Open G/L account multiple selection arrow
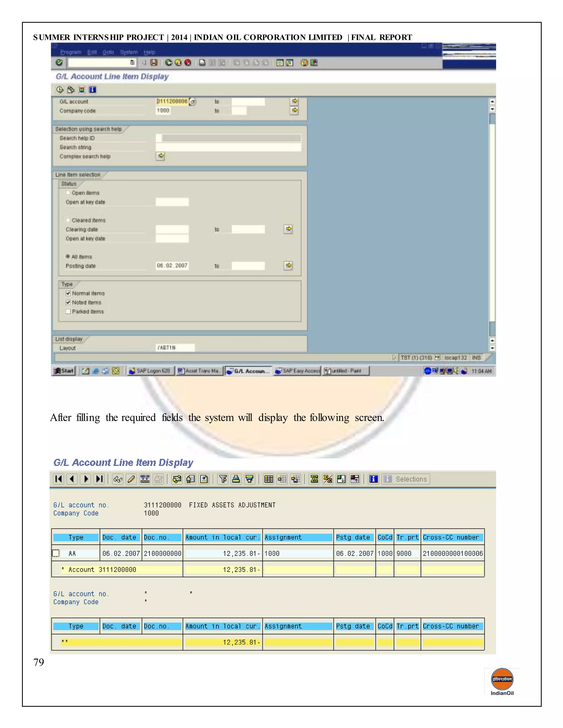The height and width of the screenshot is (728, 563). pos(294,101)
